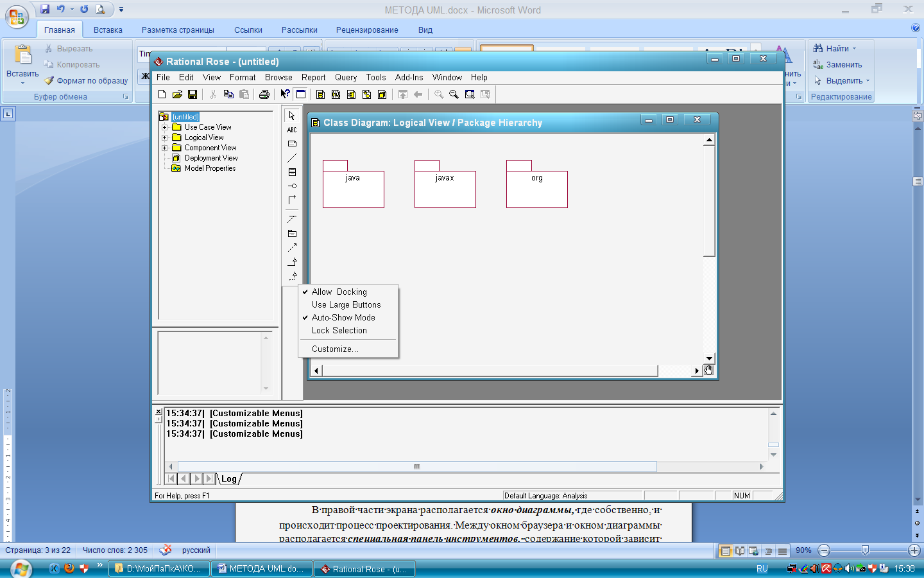Select Deployment View in browser tree

click(x=211, y=158)
